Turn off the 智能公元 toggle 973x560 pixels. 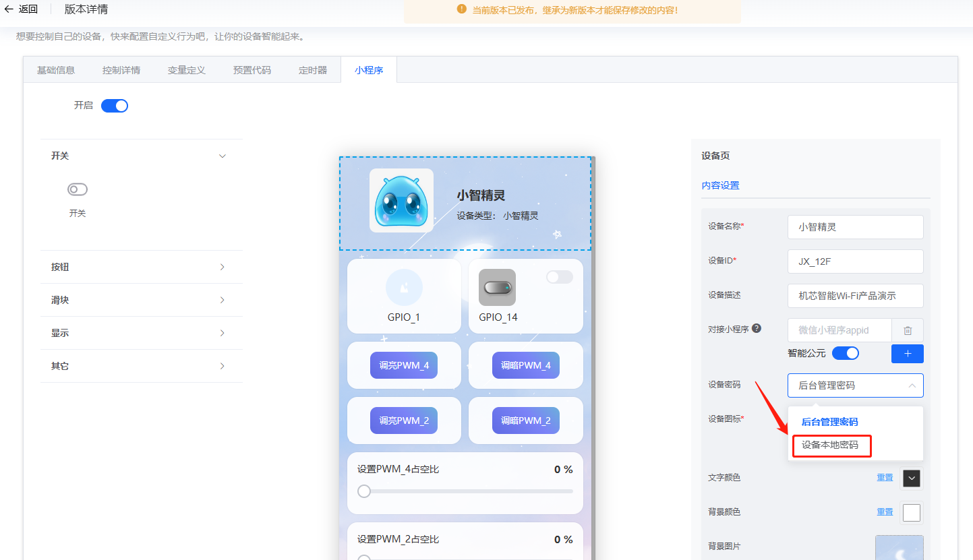pyautogui.click(x=845, y=352)
